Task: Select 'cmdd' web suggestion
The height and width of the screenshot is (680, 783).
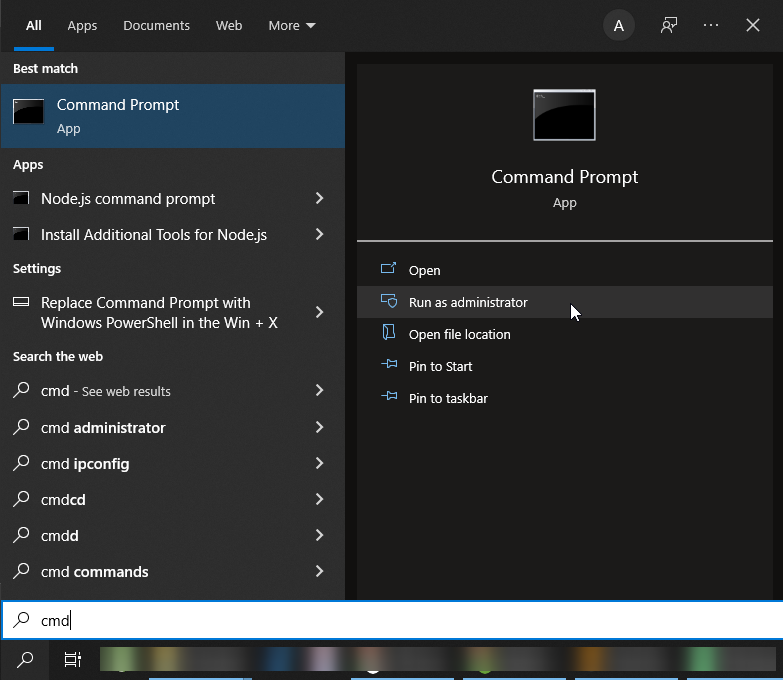Action: click(x=173, y=535)
